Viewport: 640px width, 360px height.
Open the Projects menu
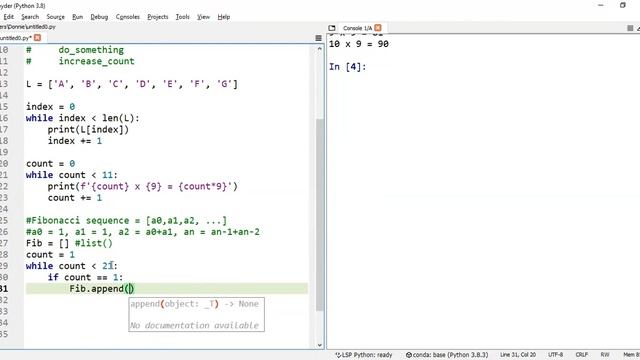158,17
